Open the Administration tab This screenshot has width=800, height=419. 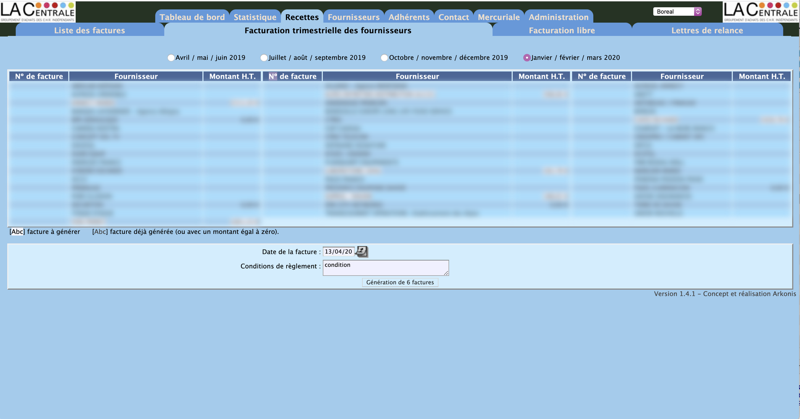[x=558, y=17]
